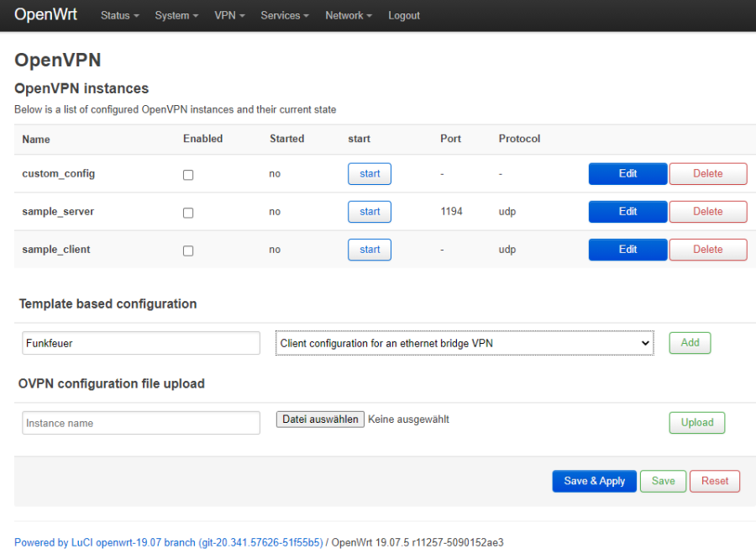This screenshot has width=756, height=554.
Task: Open the VPN menu
Action: click(229, 15)
